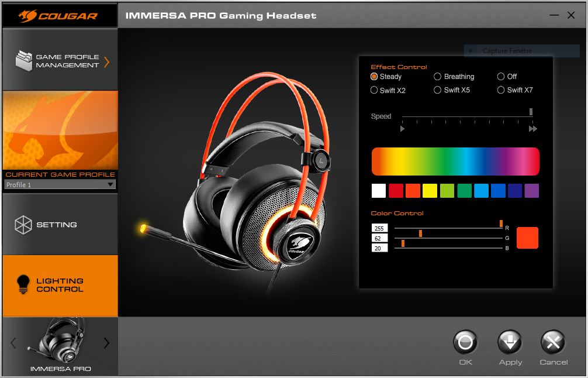Click the Cancel X icon
Screen dimensions: 588x378
553,342
